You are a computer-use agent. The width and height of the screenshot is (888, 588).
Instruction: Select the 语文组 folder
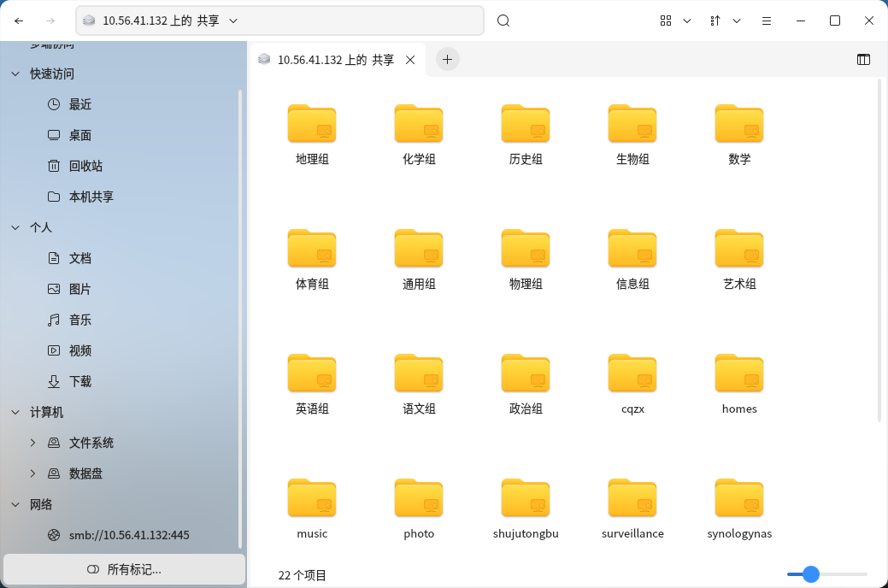click(x=419, y=384)
